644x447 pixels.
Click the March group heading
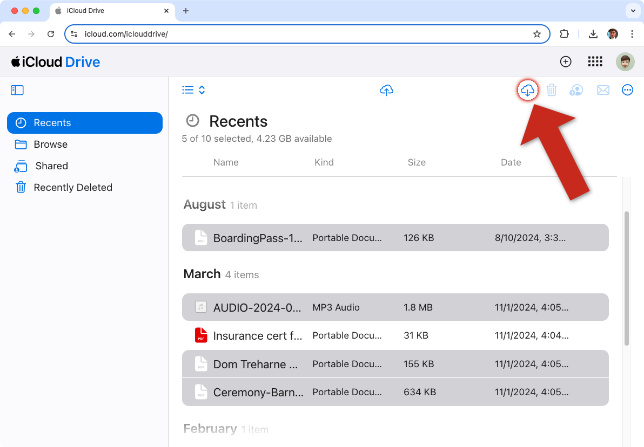coord(202,274)
